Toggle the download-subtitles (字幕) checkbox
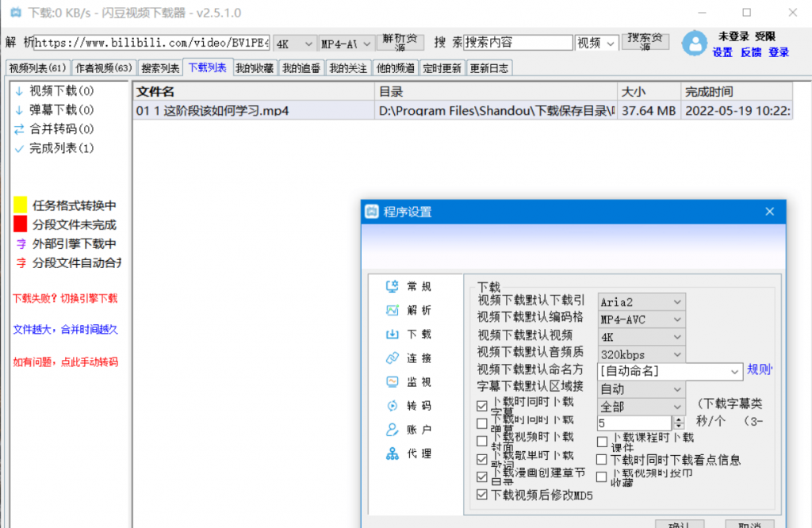 pyautogui.click(x=482, y=406)
